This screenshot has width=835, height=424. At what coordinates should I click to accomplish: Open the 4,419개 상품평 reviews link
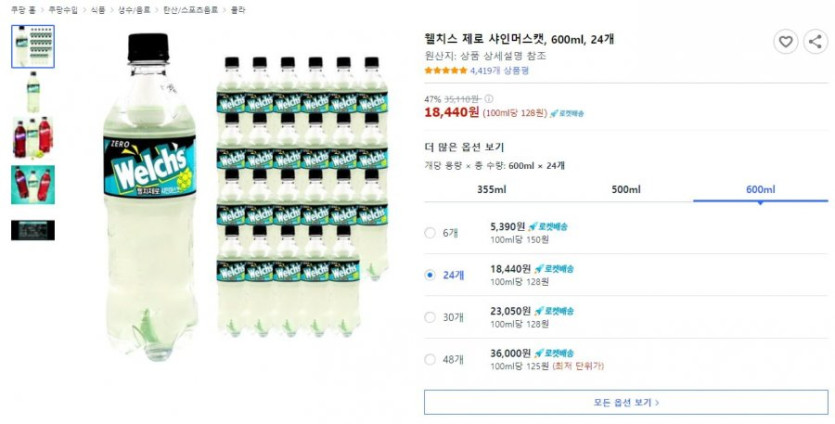[x=498, y=71]
